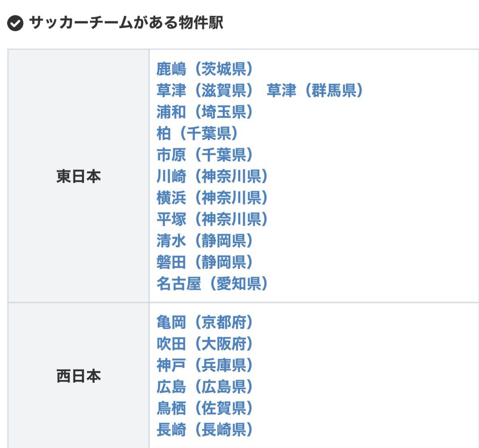Open the 長崎（長崎県）link
Viewport: 479px width, 448px height.
click(204, 430)
